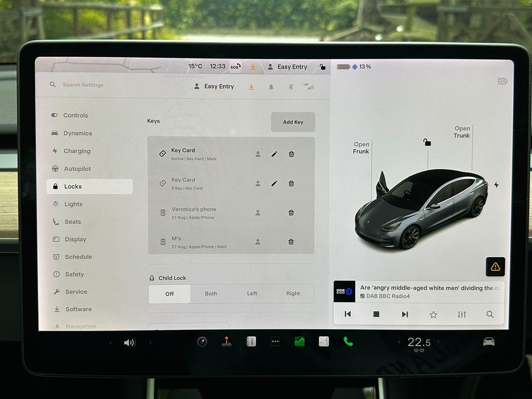Open dashcam camera app in bottom bar
The height and width of the screenshot is (399, 532).
[x=202, y=342]
